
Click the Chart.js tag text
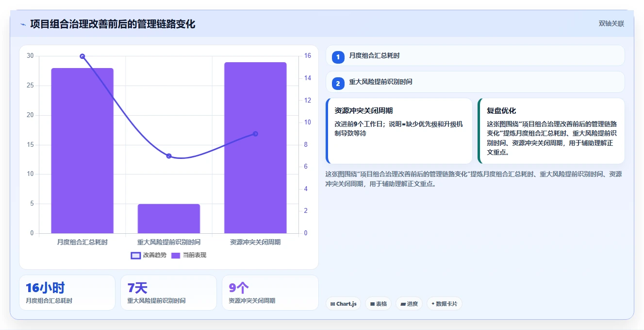coord(347,304)
